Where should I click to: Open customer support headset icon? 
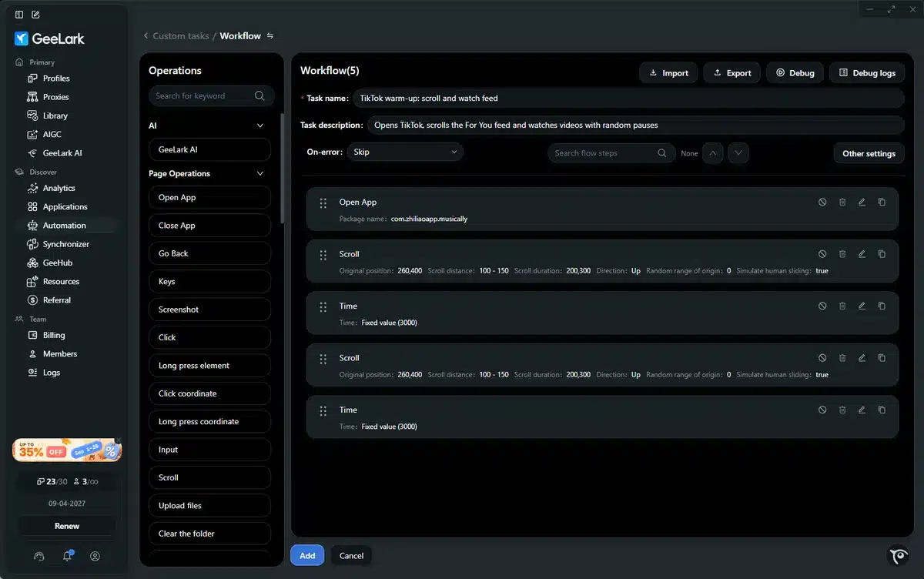40,556
